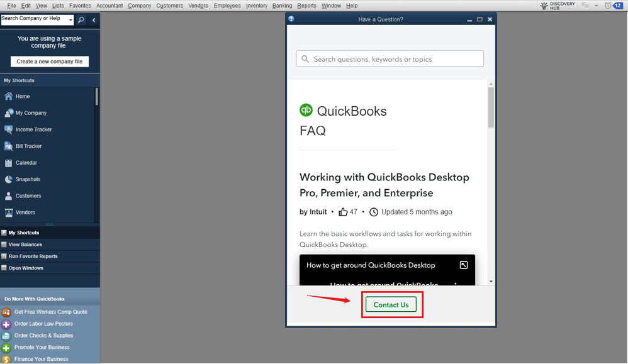Screen dimensions: 628x364
Task: Open the Bill Tracker icon
Action: [x=8, y=146]
